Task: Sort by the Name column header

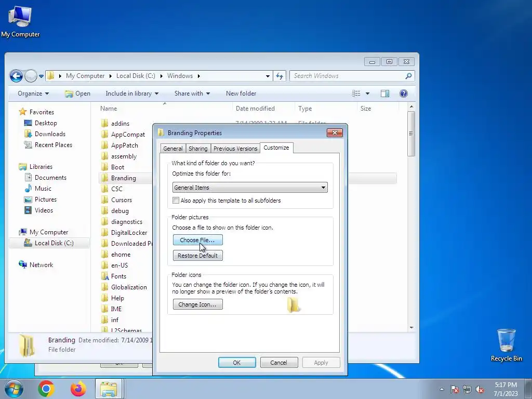Action: point(109,109)
